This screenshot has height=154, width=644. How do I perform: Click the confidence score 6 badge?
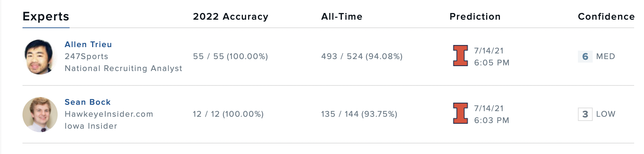click(x=585, y=56)
